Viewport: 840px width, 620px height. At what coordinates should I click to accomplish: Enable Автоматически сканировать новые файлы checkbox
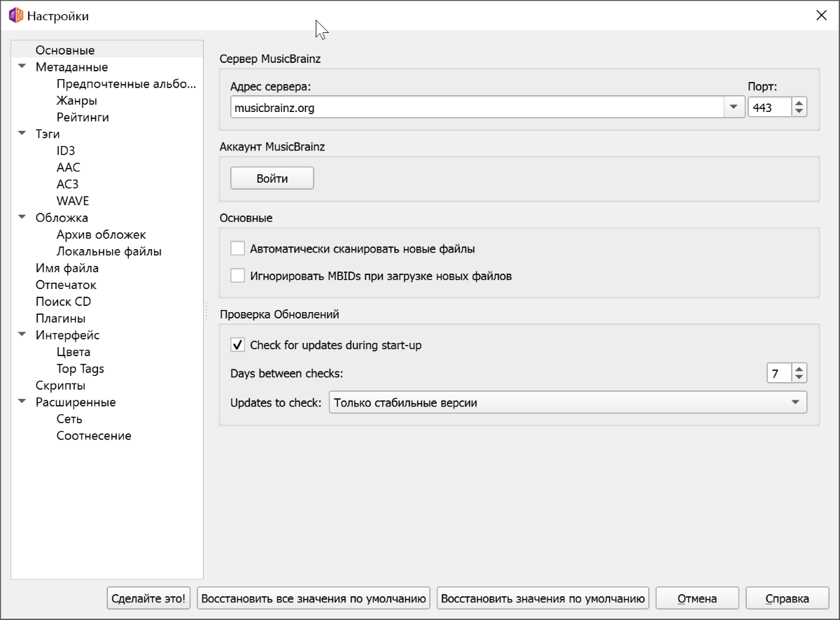pyautogui.click(x=237, y=248)
